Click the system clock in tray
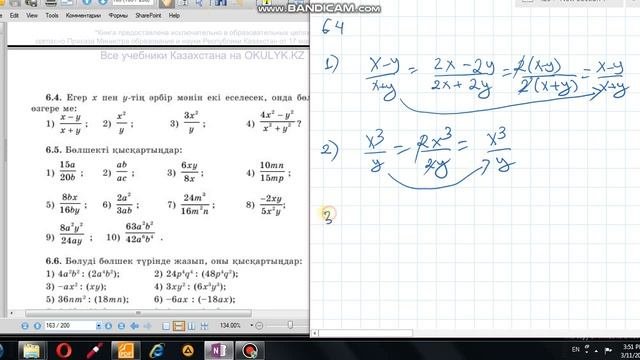The height and width of the screenshot is (360, 640). click(631, 351)
